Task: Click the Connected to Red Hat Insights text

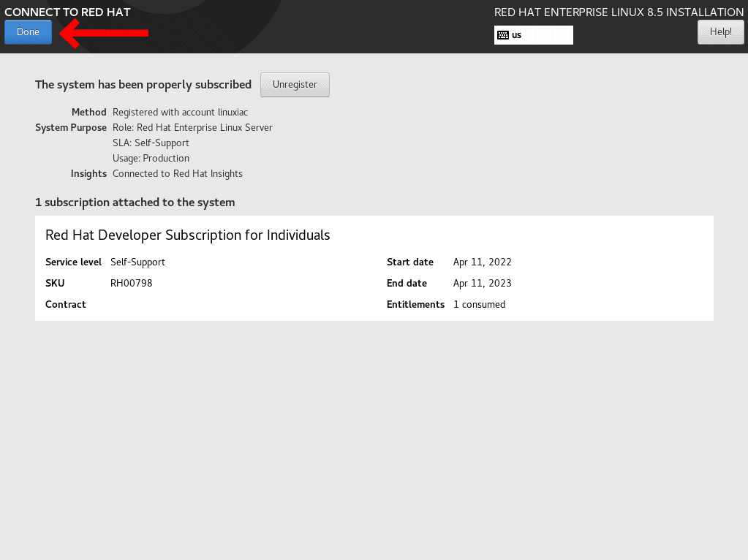Action: click(178, 173)
